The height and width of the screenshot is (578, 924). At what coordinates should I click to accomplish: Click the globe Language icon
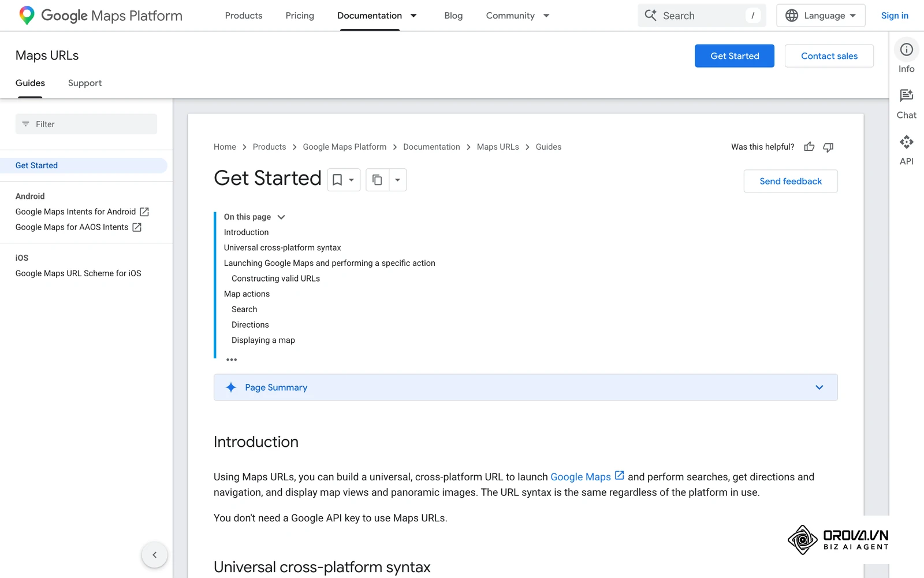[x=792, y=16]
